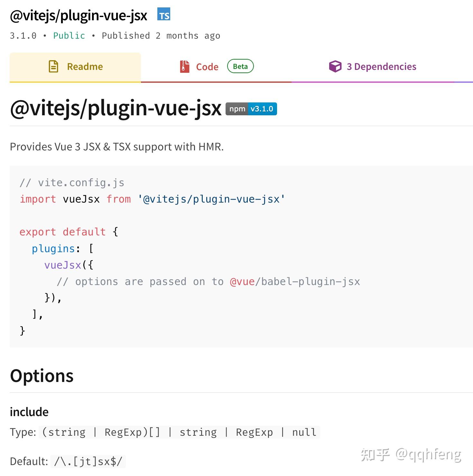The height and width of the screenshot is (476, 473).
Task: Click the package title @vitejs/plugin-vue-jsx at top
Action: (79, 15)
